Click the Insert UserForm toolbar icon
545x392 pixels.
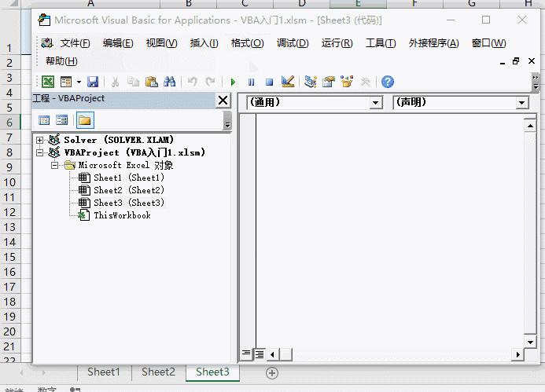click(x=66, y=82)
